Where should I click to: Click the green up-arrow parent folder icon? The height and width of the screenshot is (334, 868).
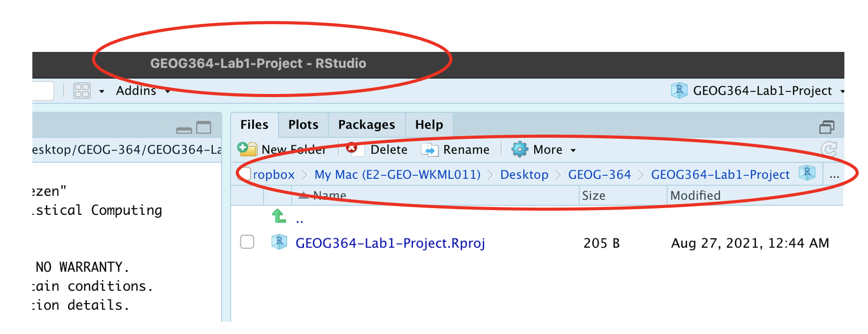[x=279, y=217]
